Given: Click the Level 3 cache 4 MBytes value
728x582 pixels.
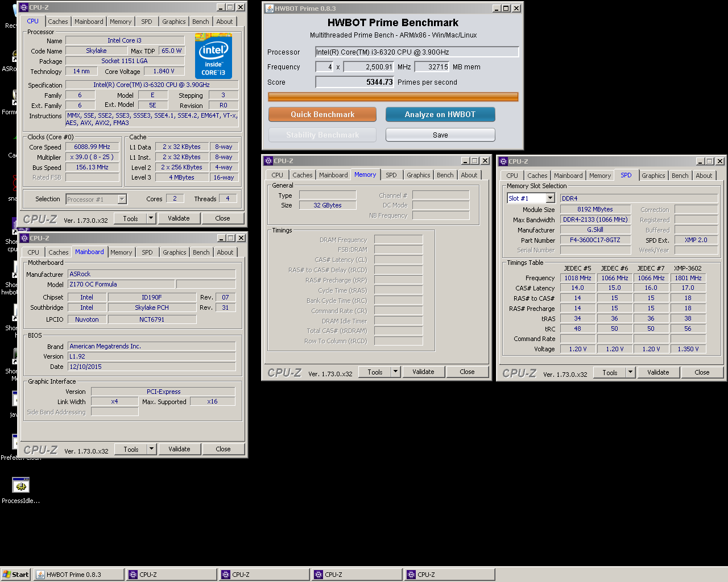Looking at the screenshot, I should tap(181, 177).
